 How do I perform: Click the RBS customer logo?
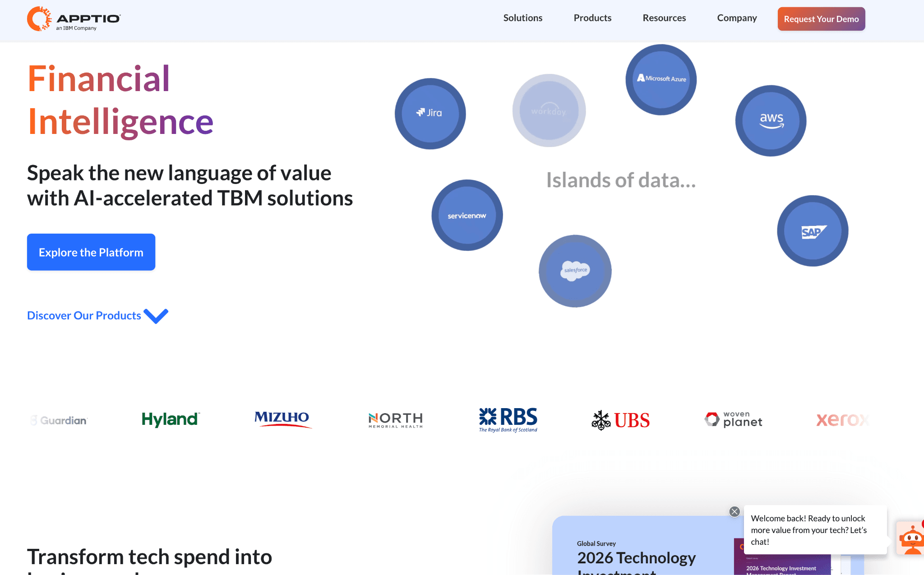tap(508, 420)
